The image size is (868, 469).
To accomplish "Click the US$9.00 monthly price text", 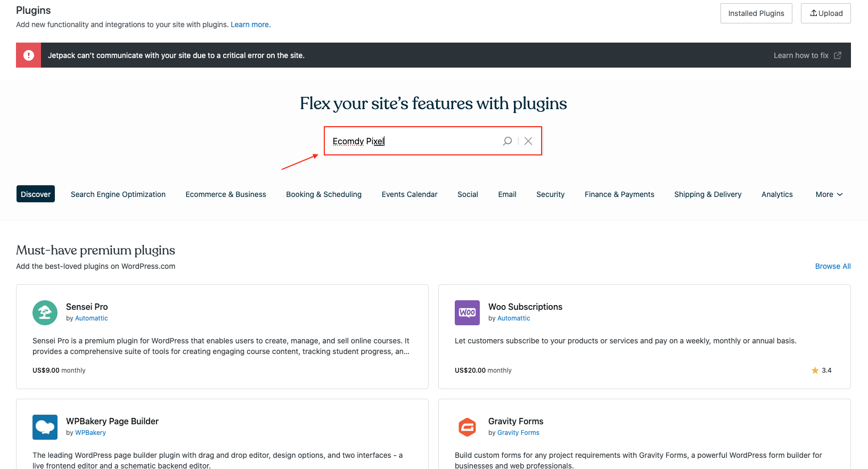I will pyautogui.click(x=59, y=371).
